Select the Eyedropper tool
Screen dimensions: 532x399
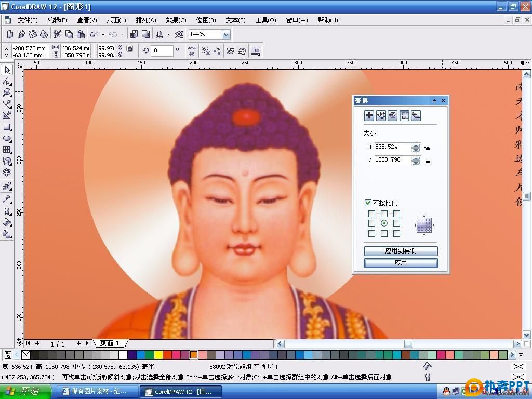coord(7,199)
